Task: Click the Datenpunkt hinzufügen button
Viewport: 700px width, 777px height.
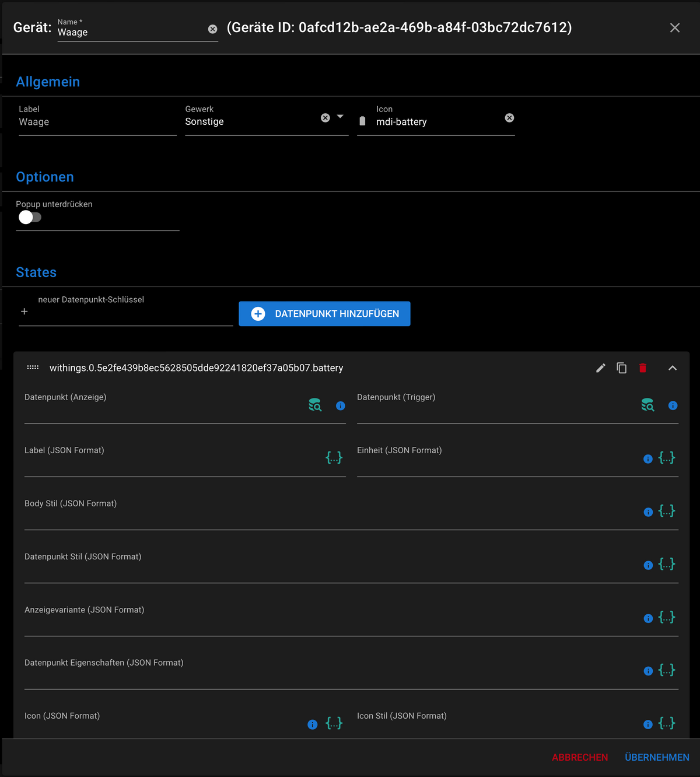Action: point(324,314)
